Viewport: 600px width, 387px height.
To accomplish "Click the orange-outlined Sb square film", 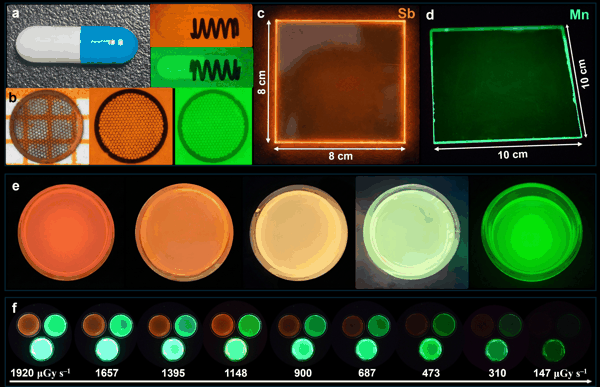I will click(x=340, y=82).
